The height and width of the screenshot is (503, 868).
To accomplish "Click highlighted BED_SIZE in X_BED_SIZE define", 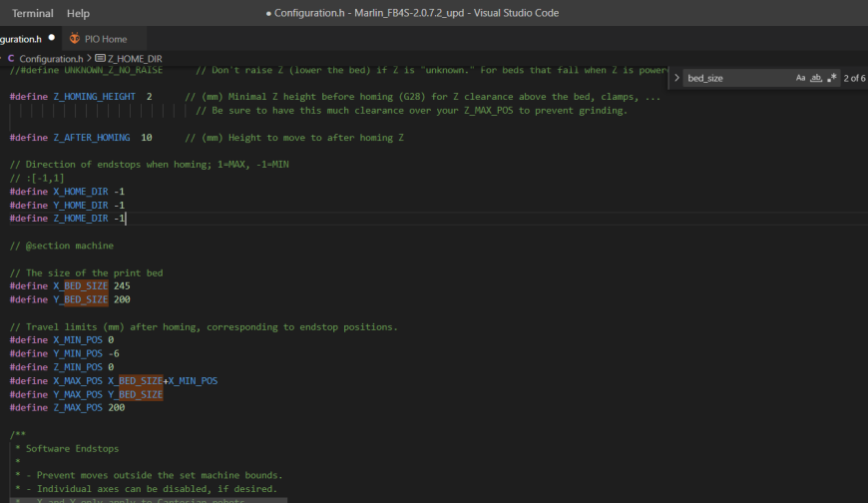I will [86, 285].
